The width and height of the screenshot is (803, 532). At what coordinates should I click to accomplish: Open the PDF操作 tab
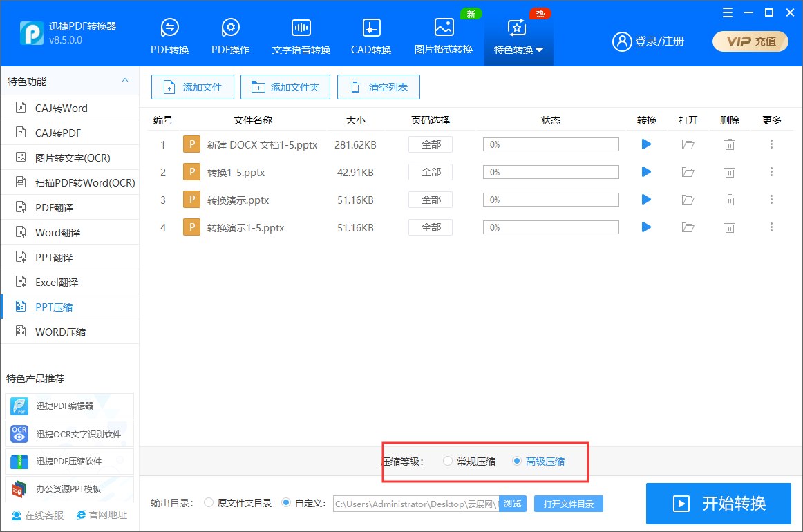tap(230, 37)
